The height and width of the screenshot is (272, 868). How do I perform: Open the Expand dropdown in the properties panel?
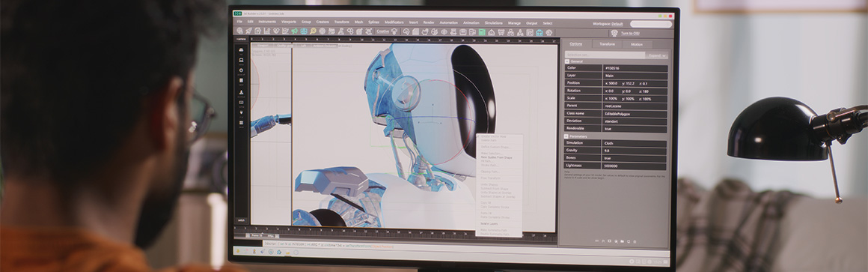tap(657, 55)
